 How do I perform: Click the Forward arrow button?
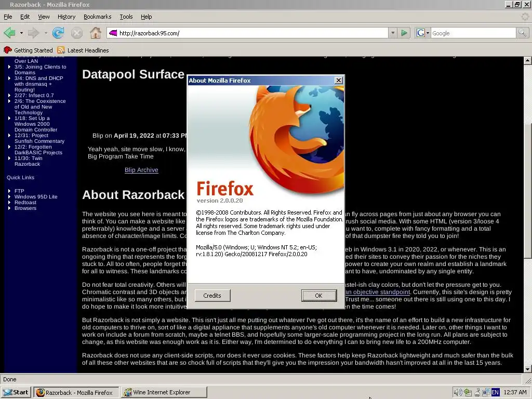(33, 33)
